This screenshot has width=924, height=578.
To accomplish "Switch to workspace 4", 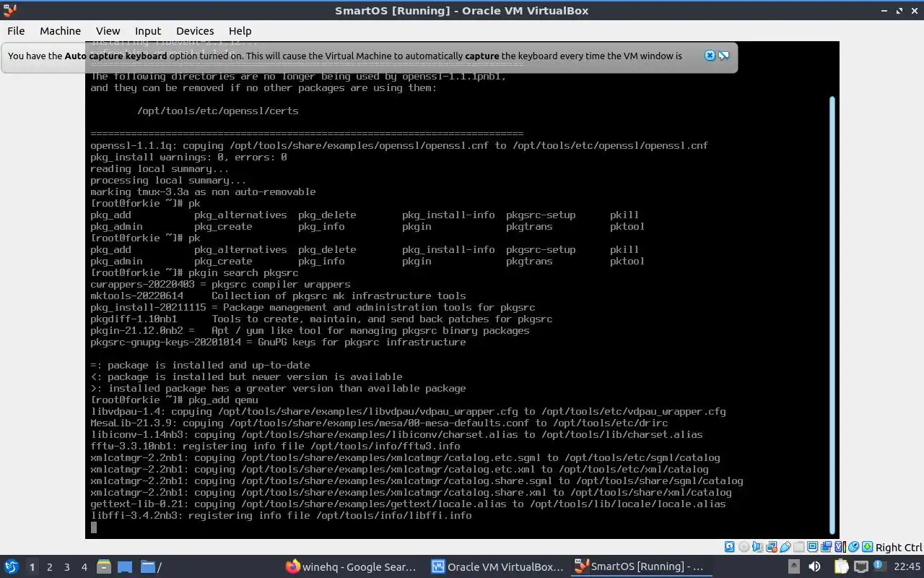I will tap(84, 567).
